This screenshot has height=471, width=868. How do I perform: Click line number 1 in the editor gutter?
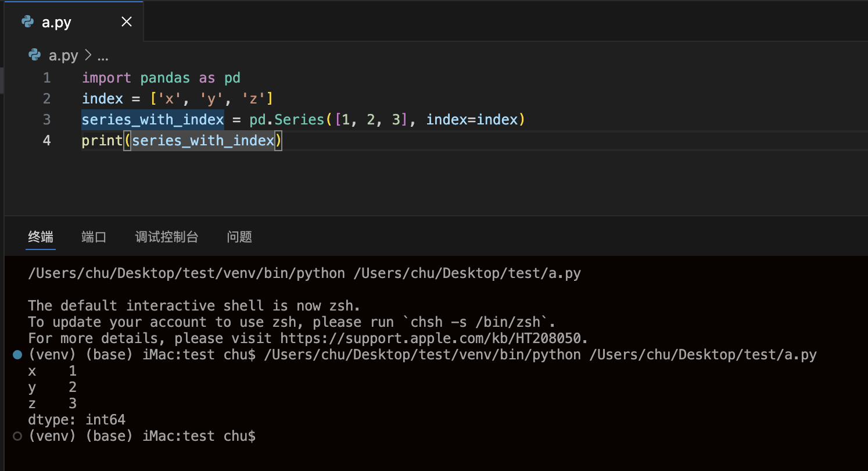tap(46, 78)
